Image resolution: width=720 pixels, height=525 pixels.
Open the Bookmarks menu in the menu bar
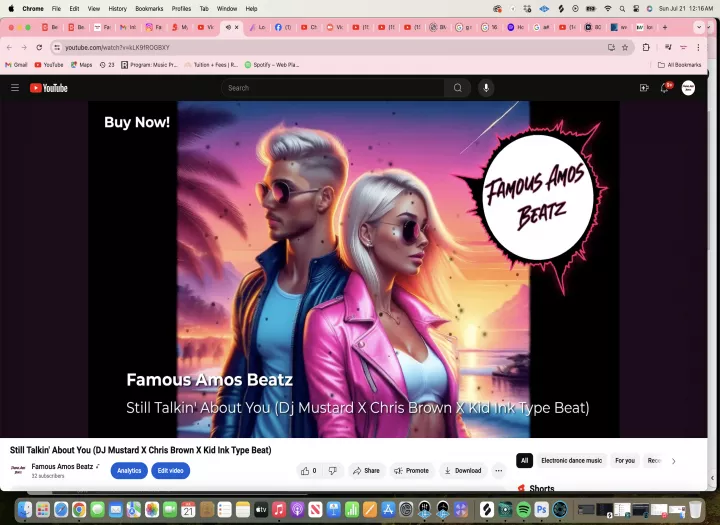click(149, 8)
